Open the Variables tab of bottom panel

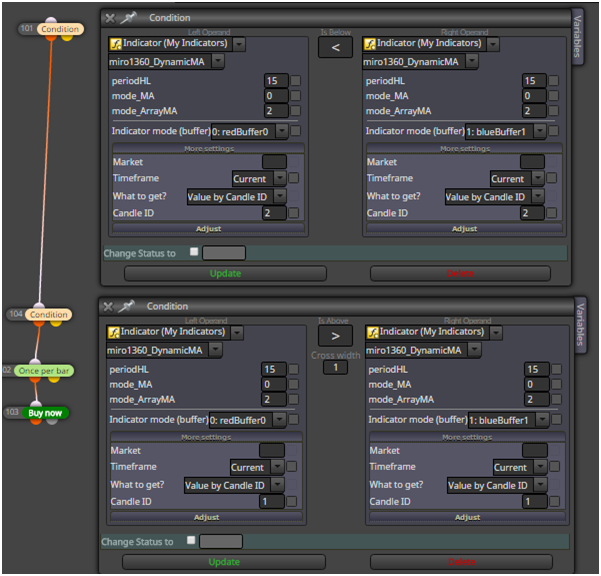pyautogui.click(x=580, y=325)
